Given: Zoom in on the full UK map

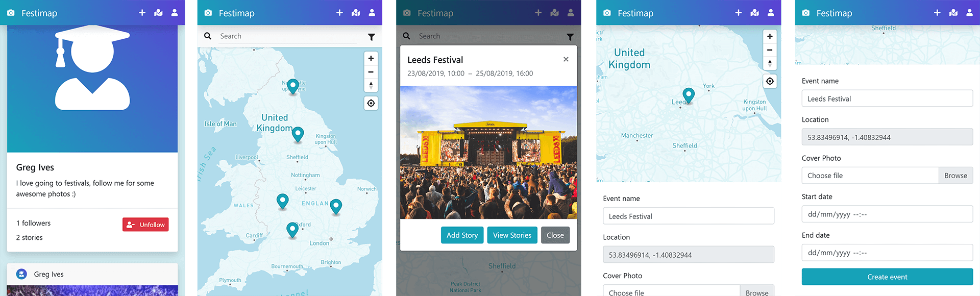Looking at the screenshot, I should click(371, 59).
